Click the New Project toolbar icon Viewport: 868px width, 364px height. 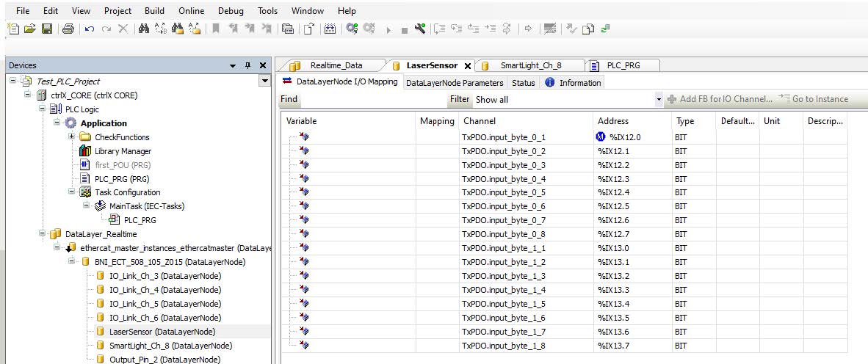click(12, 29)
